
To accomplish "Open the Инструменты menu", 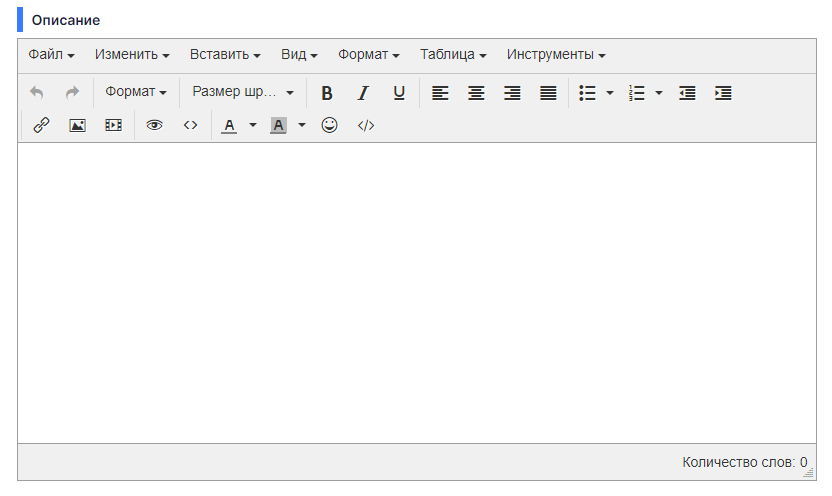I will click(556, 55).
